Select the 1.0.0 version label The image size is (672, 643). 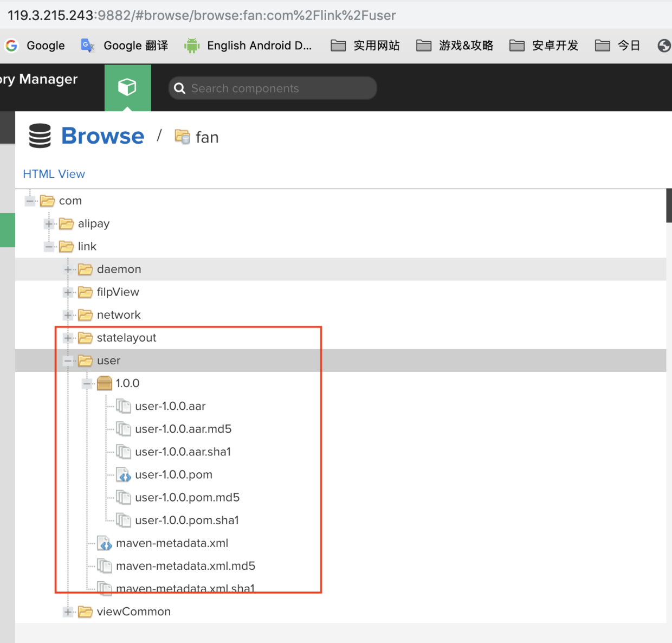coord(128,383)
